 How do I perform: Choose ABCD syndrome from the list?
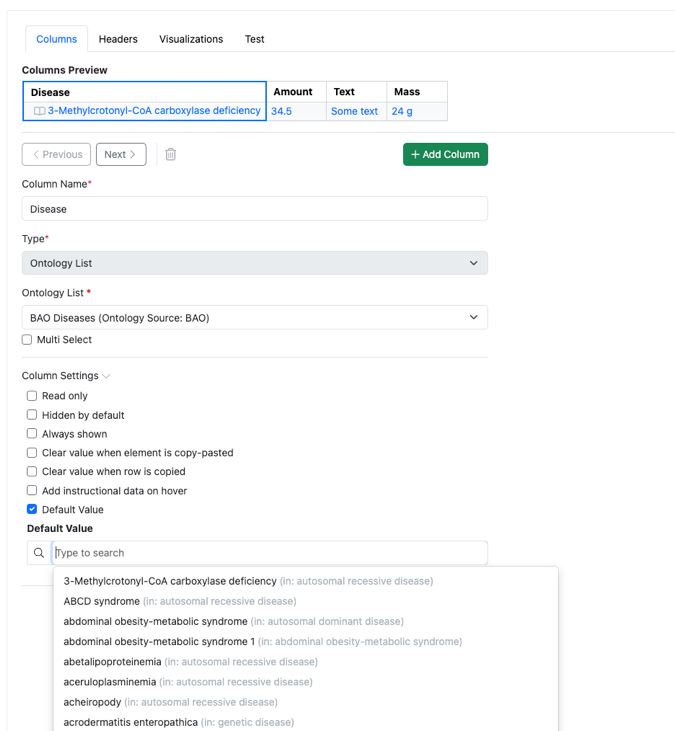pos(305,601)
